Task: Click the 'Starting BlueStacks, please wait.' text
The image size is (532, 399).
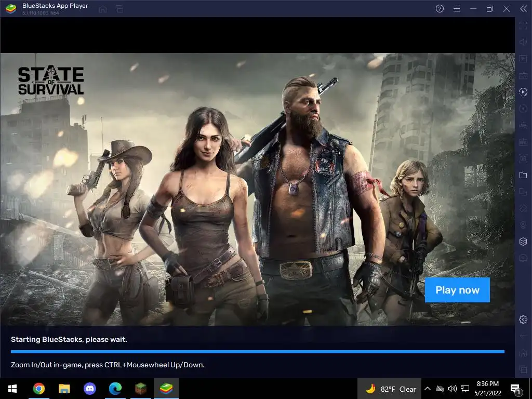Action: click(x=69, y=339)
